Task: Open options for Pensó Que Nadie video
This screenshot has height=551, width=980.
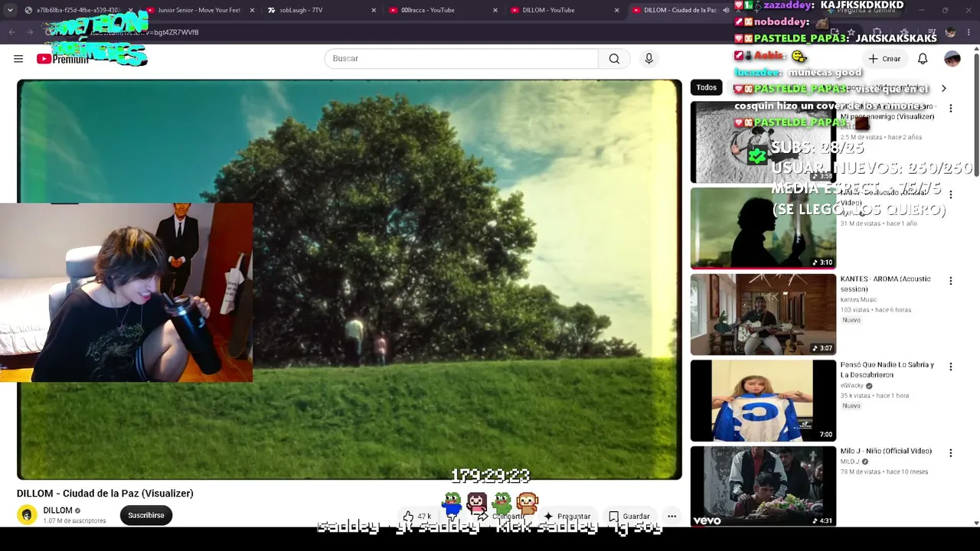Action: point(951,367)
